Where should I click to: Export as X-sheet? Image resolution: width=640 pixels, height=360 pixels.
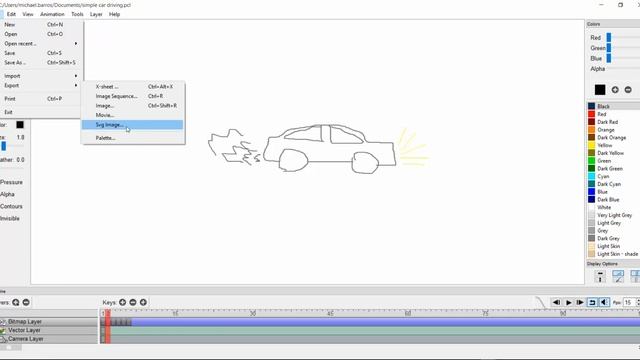pyautogui.click(x=133, y=87)
